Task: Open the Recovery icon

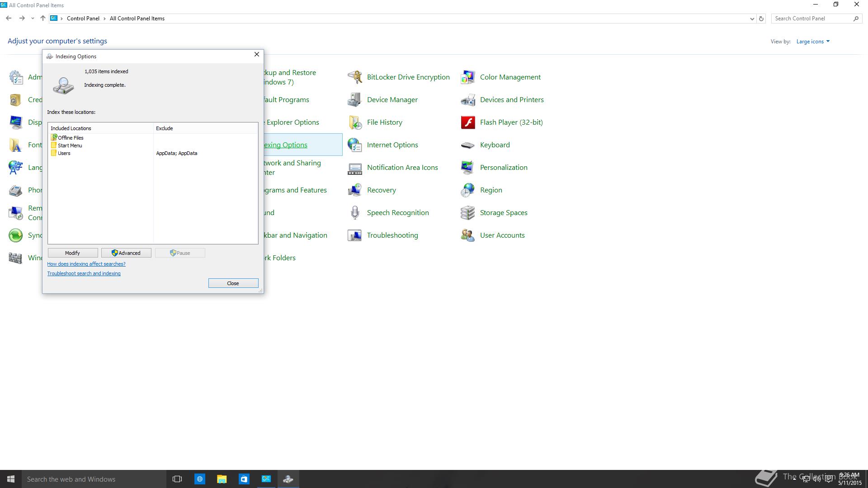Action: click(x=355, y=190)
